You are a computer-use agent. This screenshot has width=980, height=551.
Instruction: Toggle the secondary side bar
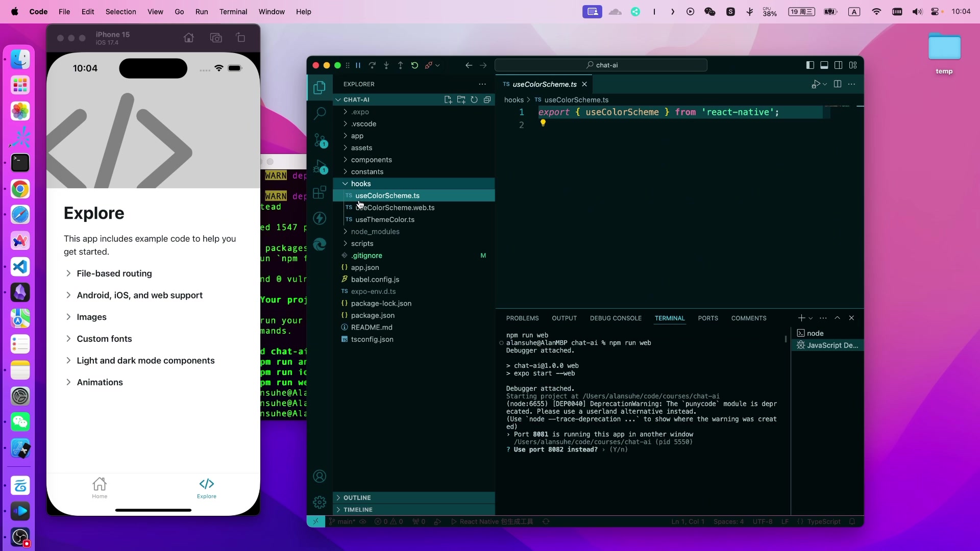click(839, 65)
